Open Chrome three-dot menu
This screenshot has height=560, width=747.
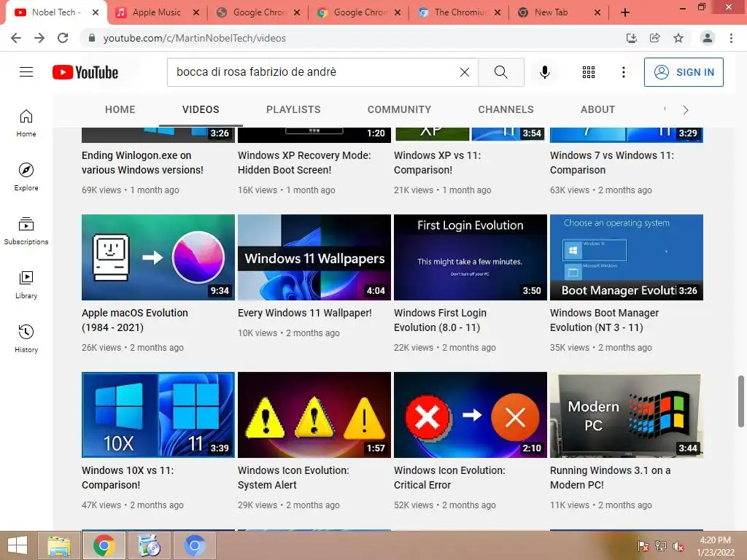coord(731,38)
